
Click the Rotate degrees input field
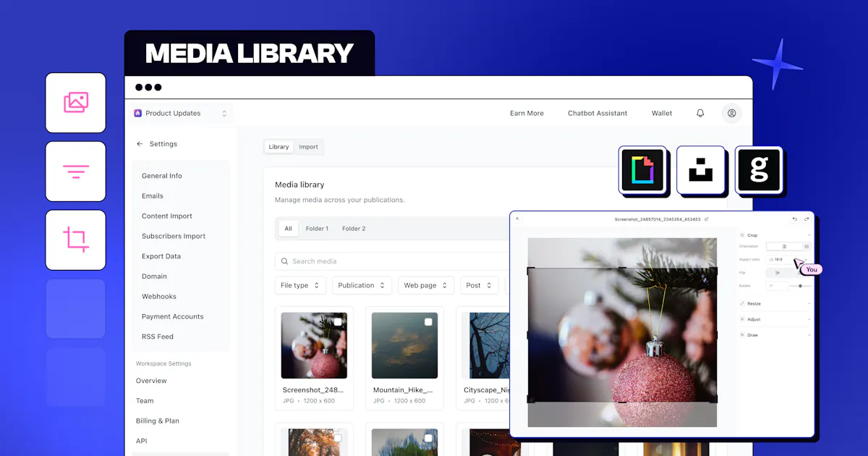(x=777, y=286)
